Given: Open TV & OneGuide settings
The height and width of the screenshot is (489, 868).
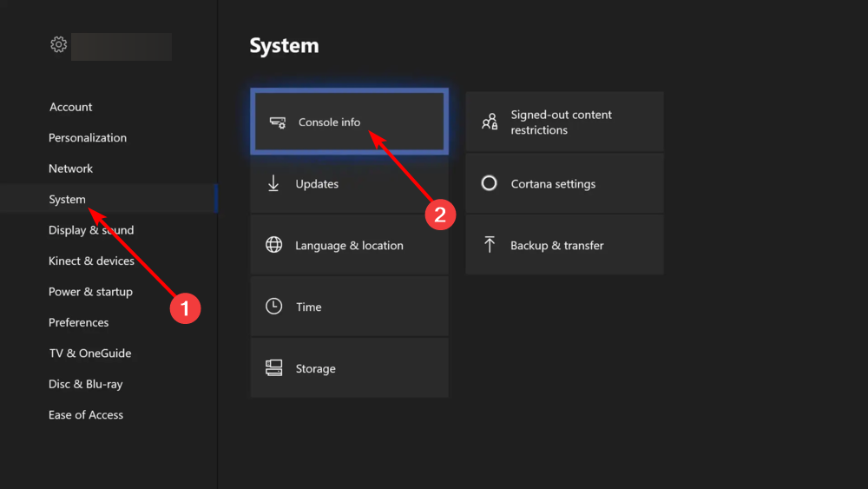Looking at the screenshot, I should pyautogui.click(x=90, y=354).
